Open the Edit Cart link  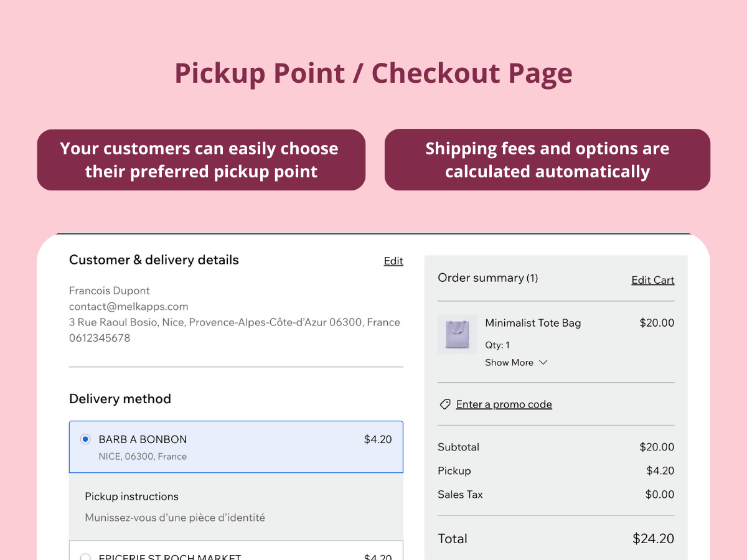[652, 280]
